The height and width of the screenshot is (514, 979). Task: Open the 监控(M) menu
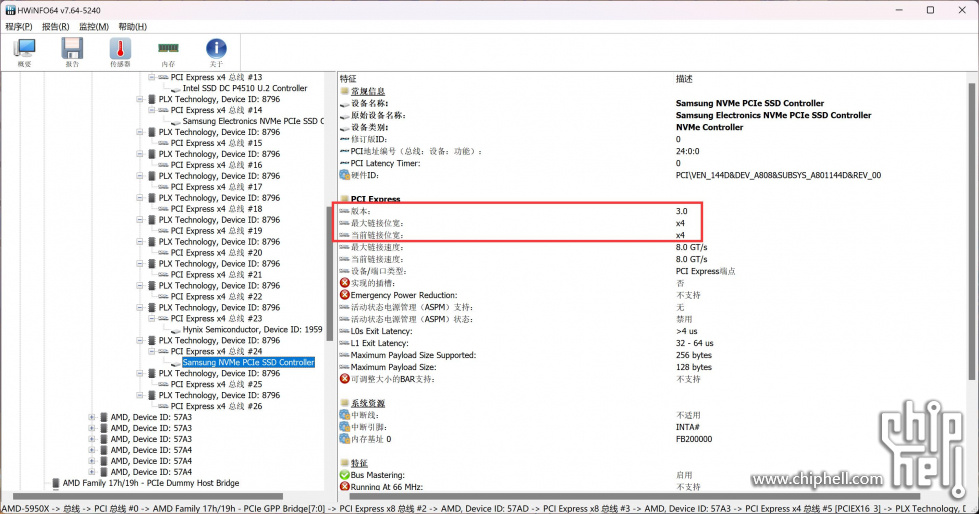pyautogui.click(x=94, y=27)
